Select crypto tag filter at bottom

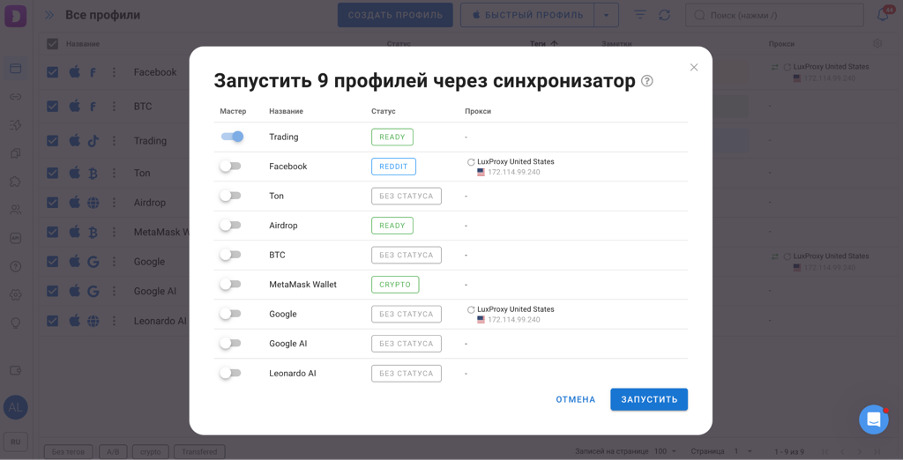point(150,452)
